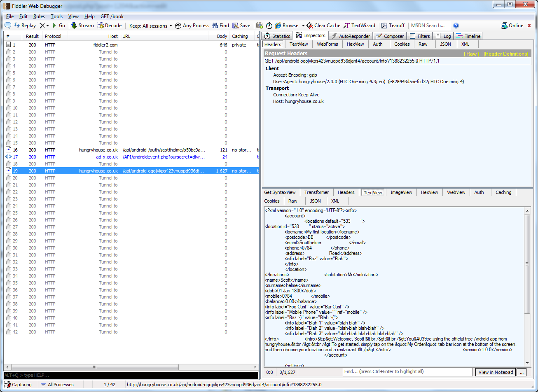The height and width of the screenshot is (392, 538).
Task: Switch to the AutoResponder tab
Action: click(x=351, y=36)
